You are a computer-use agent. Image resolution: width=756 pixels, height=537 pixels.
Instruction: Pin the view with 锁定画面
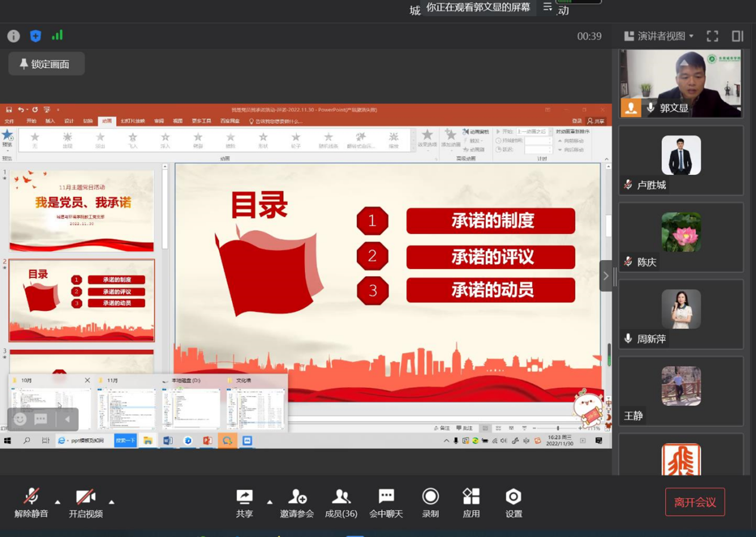(46, 64)
